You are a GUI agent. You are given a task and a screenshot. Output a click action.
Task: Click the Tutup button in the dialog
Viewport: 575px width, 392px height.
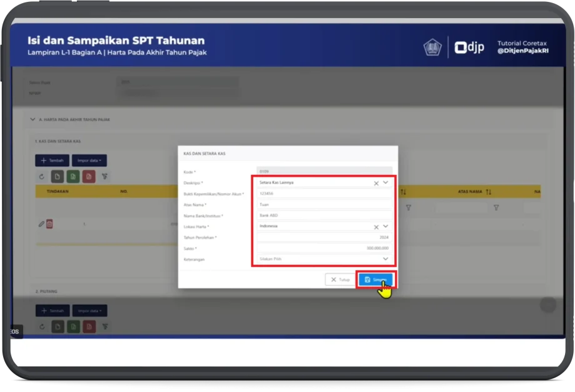[x=340, y=280]
